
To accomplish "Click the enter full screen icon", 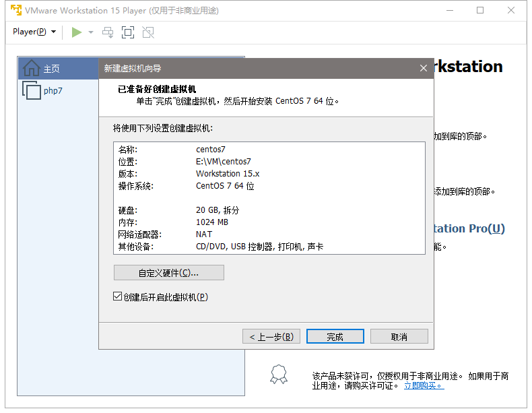I will coord(128,32).
